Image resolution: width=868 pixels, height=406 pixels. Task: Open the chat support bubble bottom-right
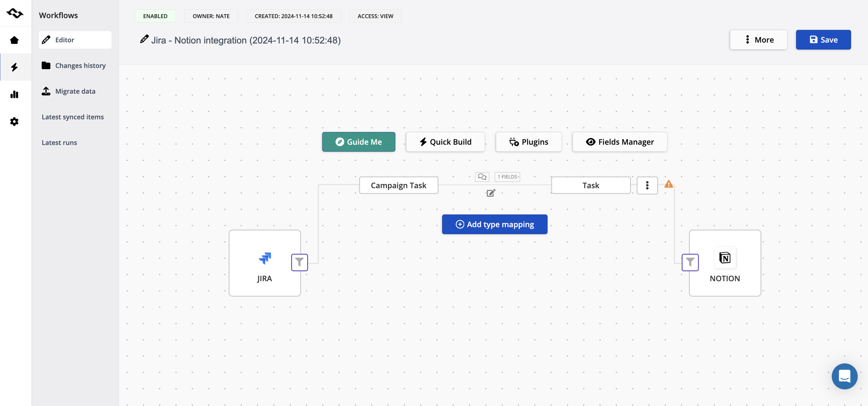tap(844, 376)
